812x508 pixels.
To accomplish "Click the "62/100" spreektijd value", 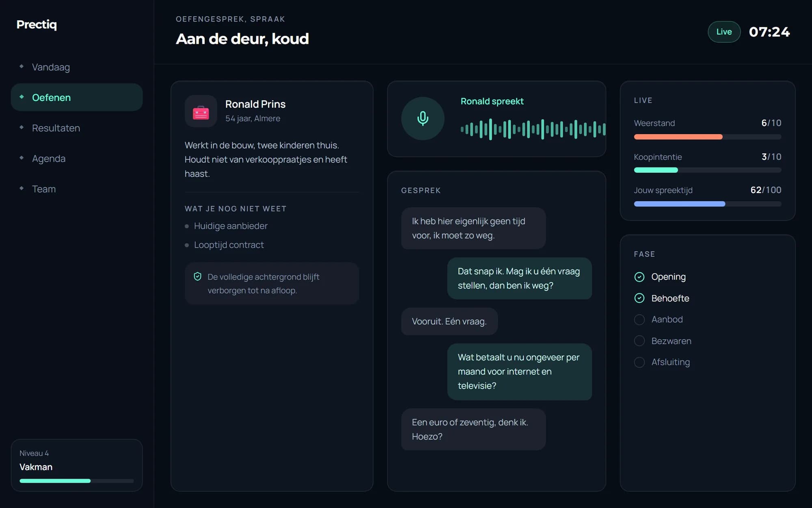I will pyautogui.click(x=766, y=190).
